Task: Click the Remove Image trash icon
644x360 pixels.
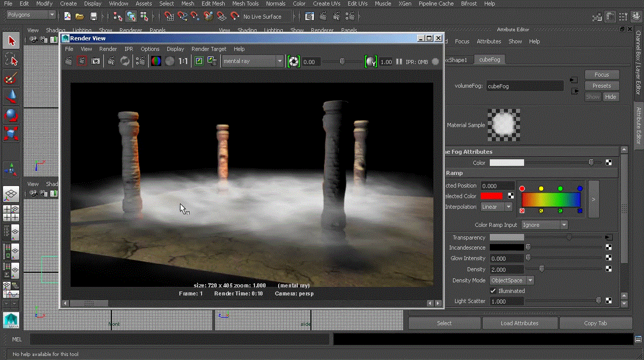Action: [212, 62]
